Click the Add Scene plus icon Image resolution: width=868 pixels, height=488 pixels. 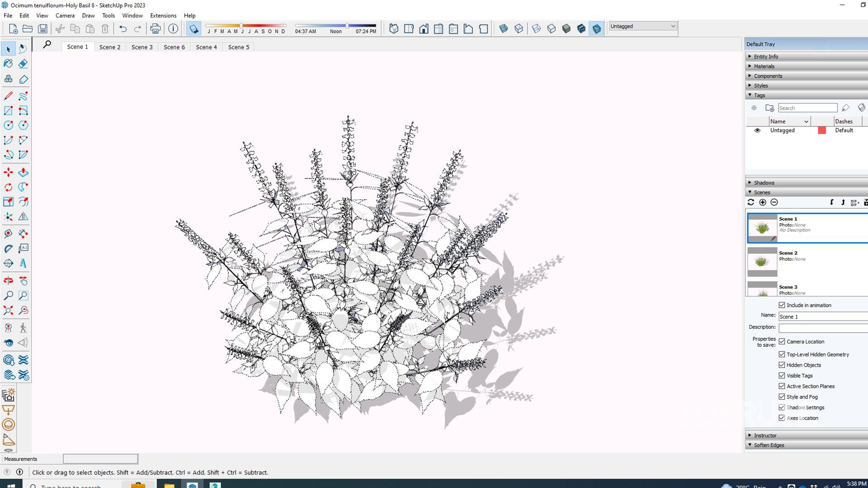pos(763,202)
